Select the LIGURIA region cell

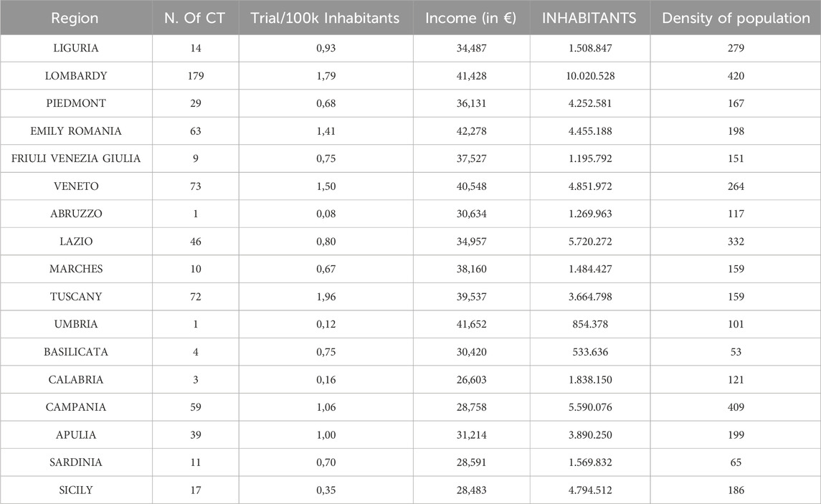pos(76,49)
